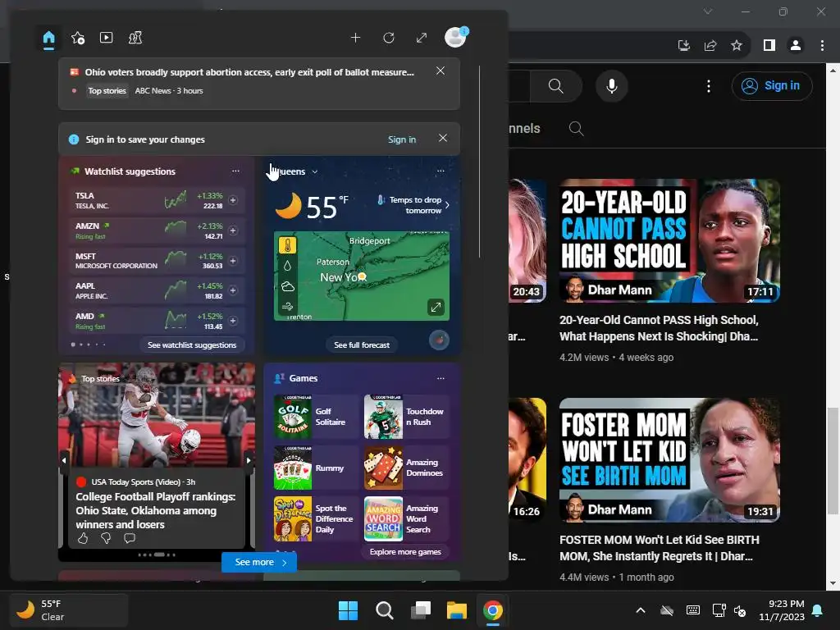Switch to the Watch video tab icon

pyautogui.click(x=106, y=38)
